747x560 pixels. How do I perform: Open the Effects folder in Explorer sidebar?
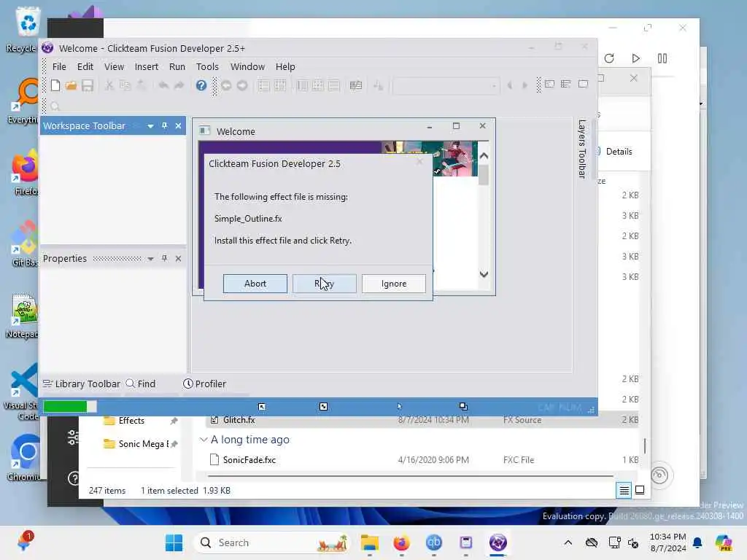point(131,421)
